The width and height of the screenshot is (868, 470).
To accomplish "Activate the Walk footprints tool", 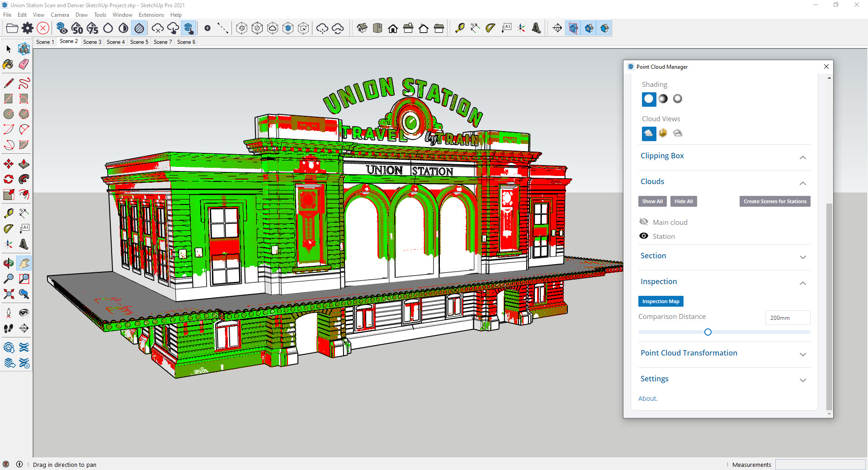I will (9, 328).
